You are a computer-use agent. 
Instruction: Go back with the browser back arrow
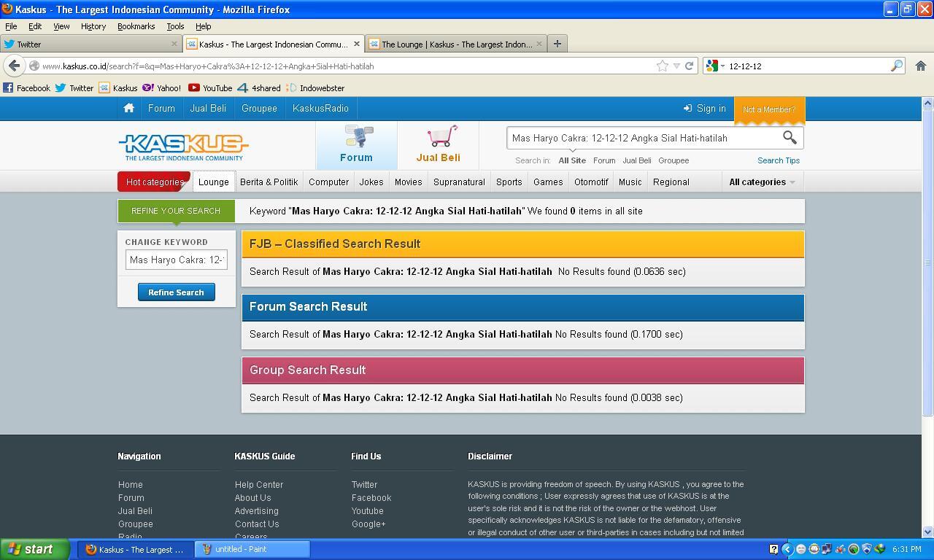(14, 66)
